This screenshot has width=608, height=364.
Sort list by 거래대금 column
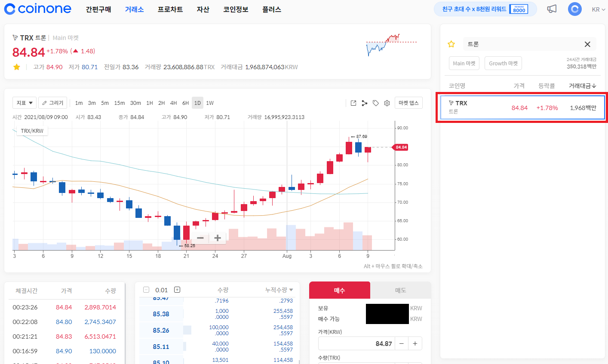pos(583,86)
